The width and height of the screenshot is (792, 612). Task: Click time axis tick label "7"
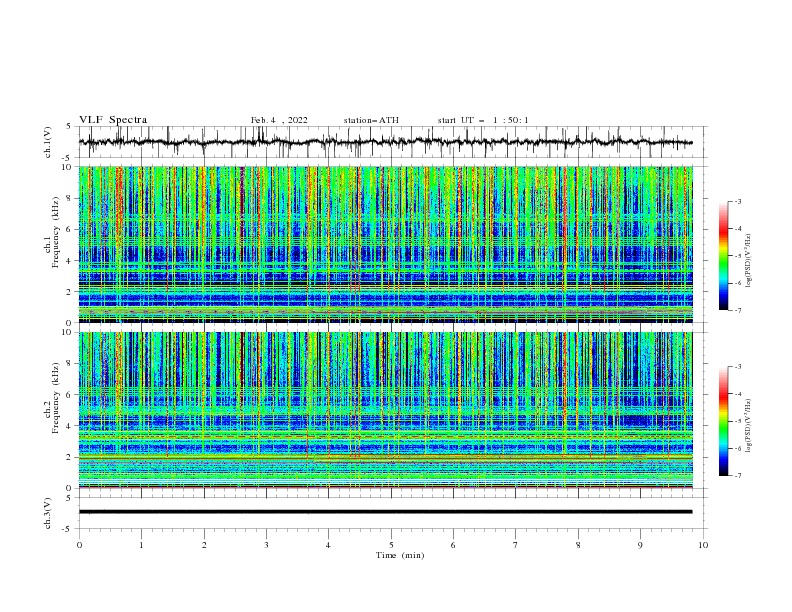click(x=515, y=545)
